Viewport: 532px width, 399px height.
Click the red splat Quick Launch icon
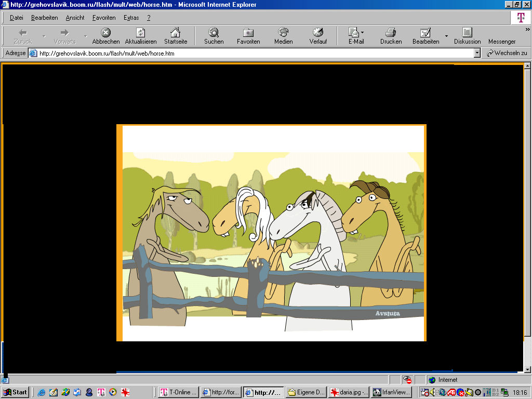click(x=125, y=392)
